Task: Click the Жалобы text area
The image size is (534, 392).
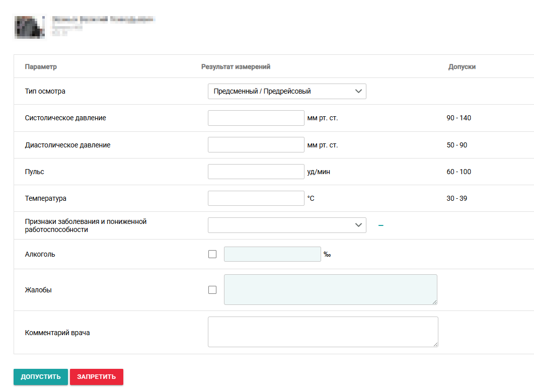Action: pos(330,289)
